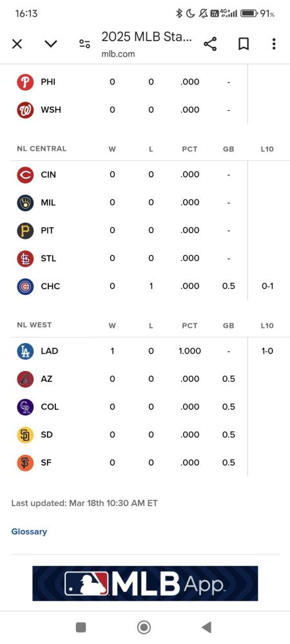
Task: Tap the share icon in browser toolbar
Action: click(210, 44)
